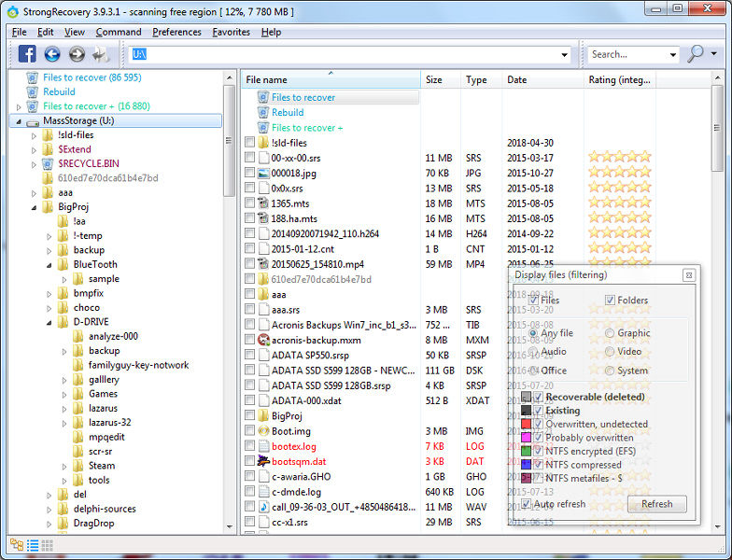The width and height of the screenshot is (732, 560).
Task: Open the View menu
Action: tap(75, 32)
